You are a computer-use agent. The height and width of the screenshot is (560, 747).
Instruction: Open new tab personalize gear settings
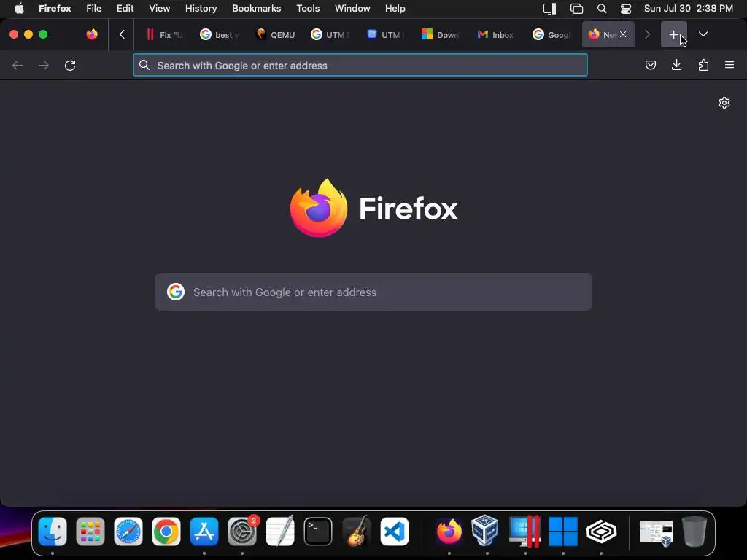[x=724, y=103]
